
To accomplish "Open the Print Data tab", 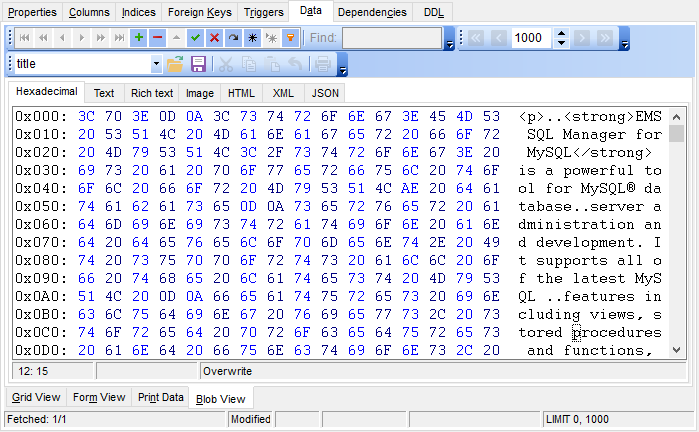I will coord(160,397).
